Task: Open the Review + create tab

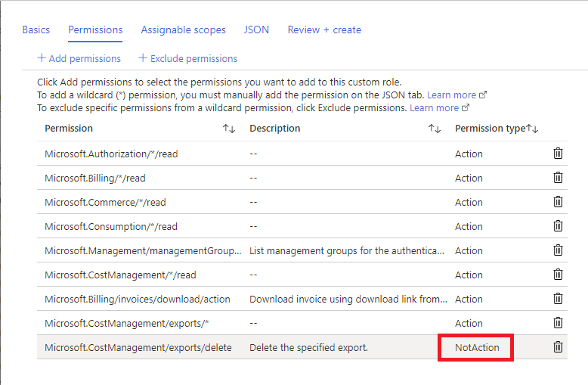Action: (324, 30)
